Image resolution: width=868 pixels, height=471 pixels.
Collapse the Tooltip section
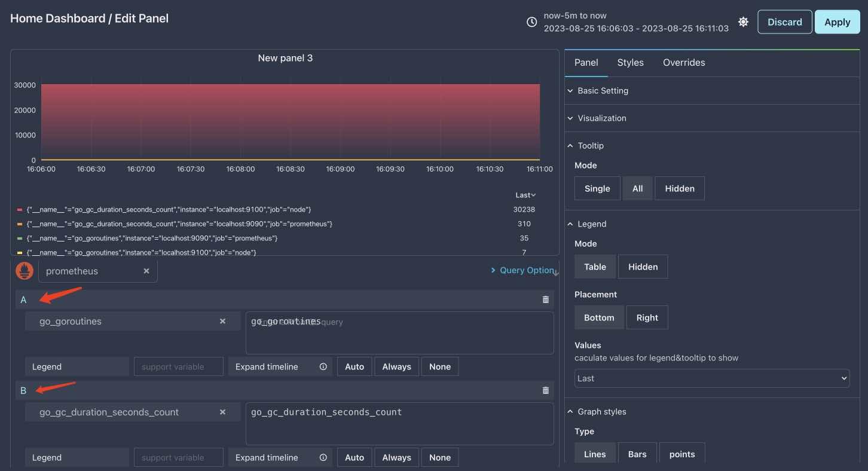(712, 146)
